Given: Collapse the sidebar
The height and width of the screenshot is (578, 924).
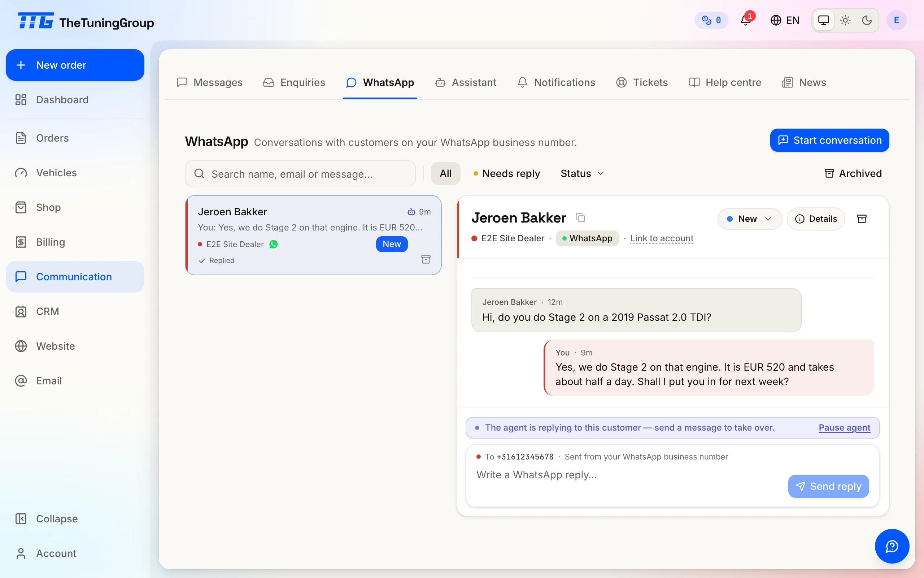Looking at the screenshot, I should [75, 519].
